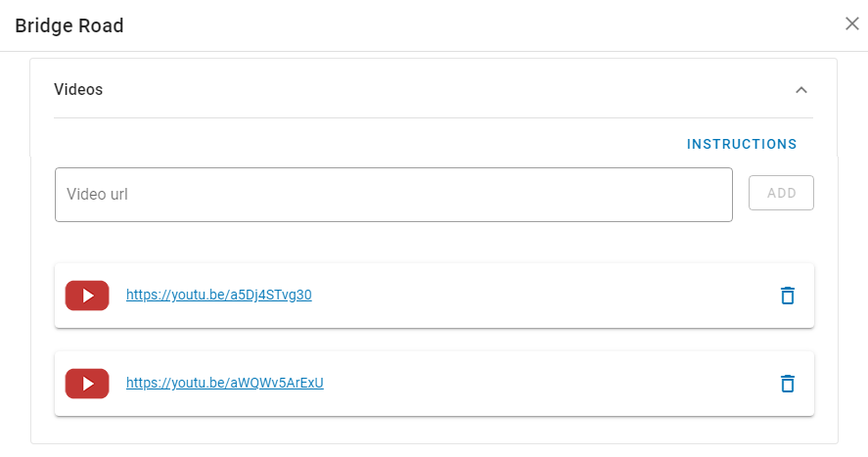Image resolution: width=868 pixels, height=457 pixels.
Task: Delete the a5Dj4STvg30 video entry
Action: 787,296
